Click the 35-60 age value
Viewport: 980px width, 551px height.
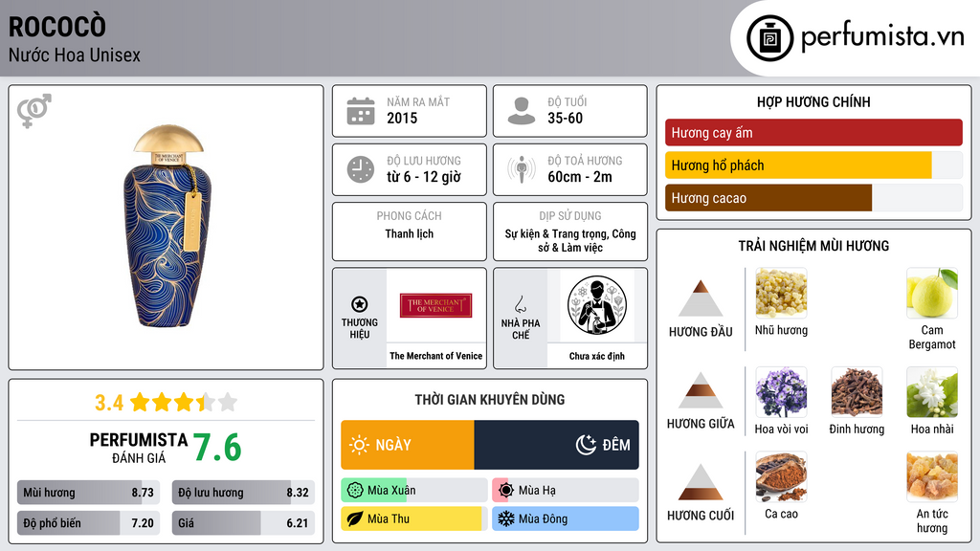click(565, 118)
